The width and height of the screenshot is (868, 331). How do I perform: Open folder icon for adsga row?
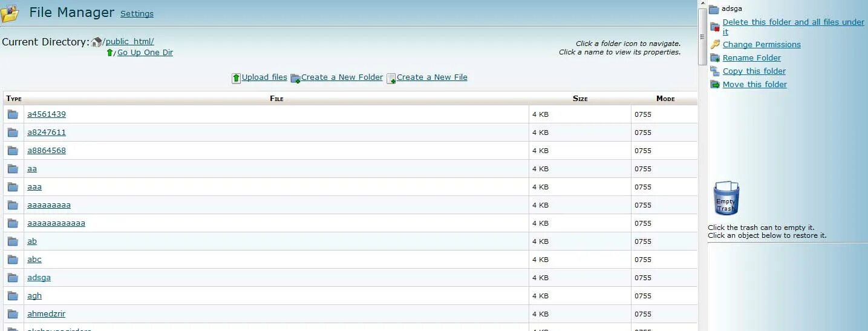[13, 278]
